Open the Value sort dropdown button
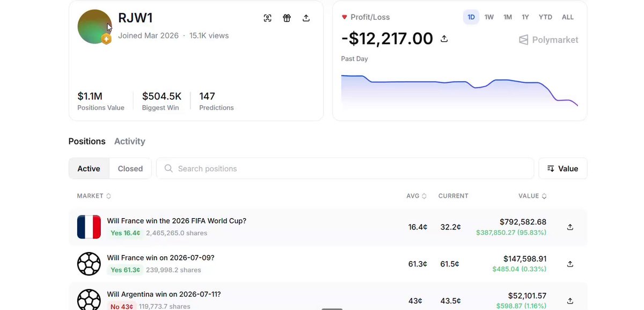This screenshot has height=310, width=644. coord(563,169)
